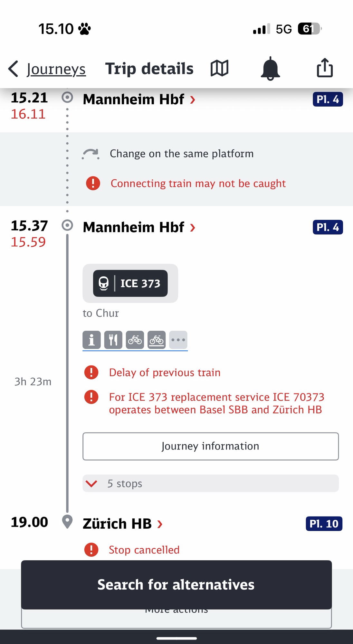Open the map view icon
353x644 pixels.
tap(220, 68)
